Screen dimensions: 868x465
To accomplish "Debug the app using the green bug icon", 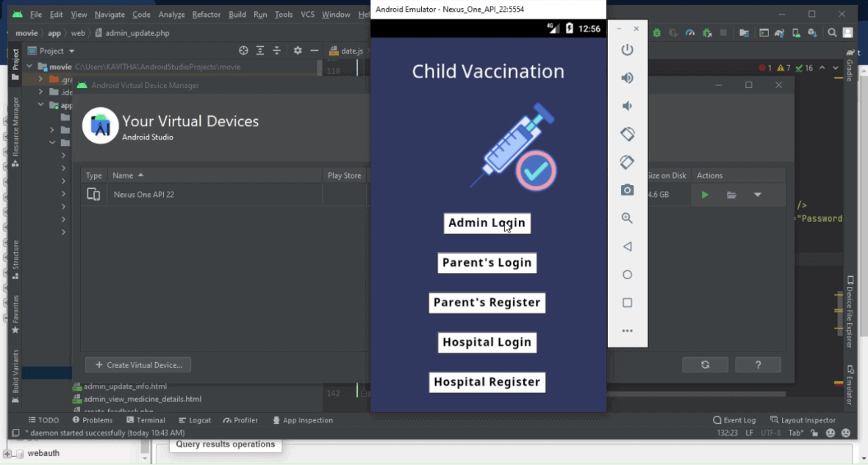I will point(656,32).
